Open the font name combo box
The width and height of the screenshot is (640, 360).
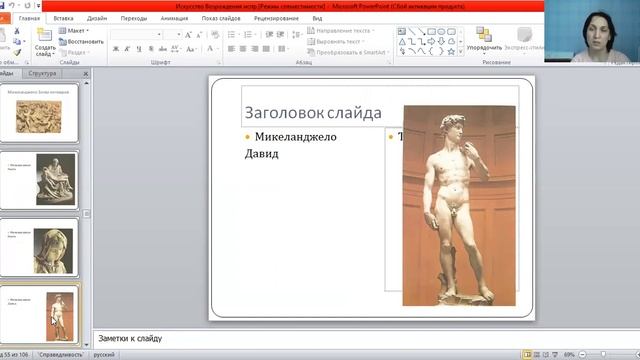(136, 35)
